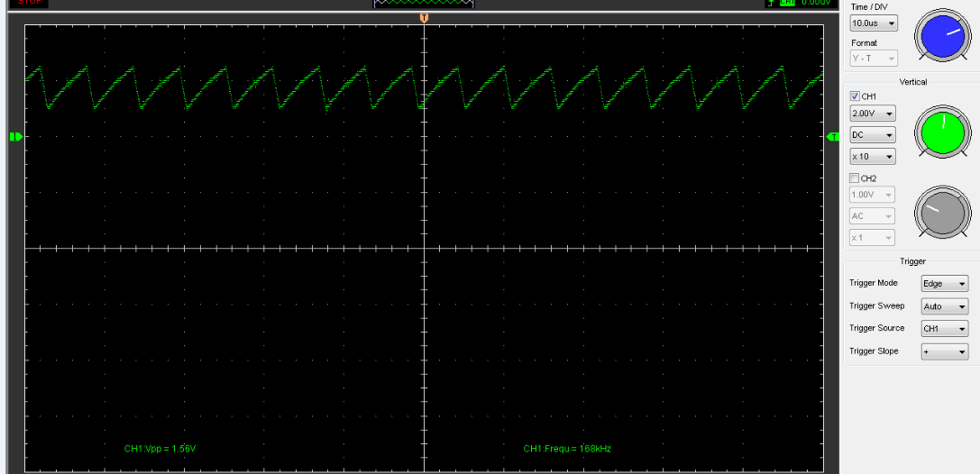The height and width of the screenshot is (474, 980).
Task: Toggle the CH1 checkbox
Action: pos(855,96)
